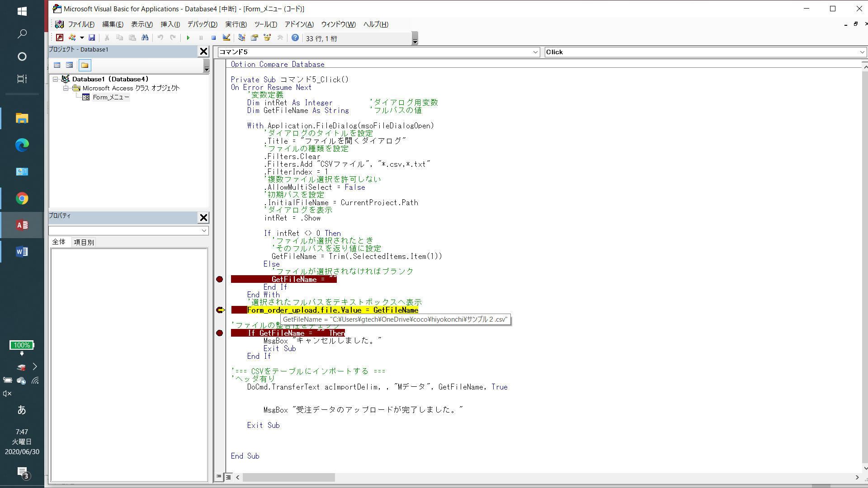Viewport: 868px width, 488px height.
Task: Open the コマンド5 object dropdown
Action: point(535,52)
